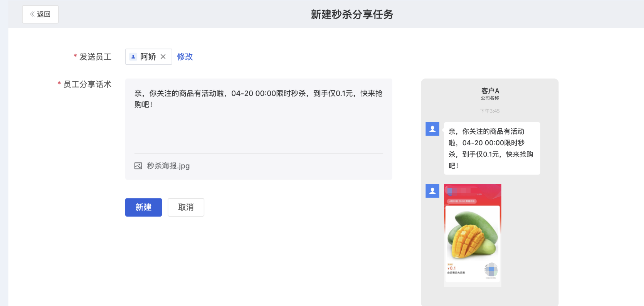Click the person icon in the 阿娇 tag
644x306 pixels.
tap(133, 57)
